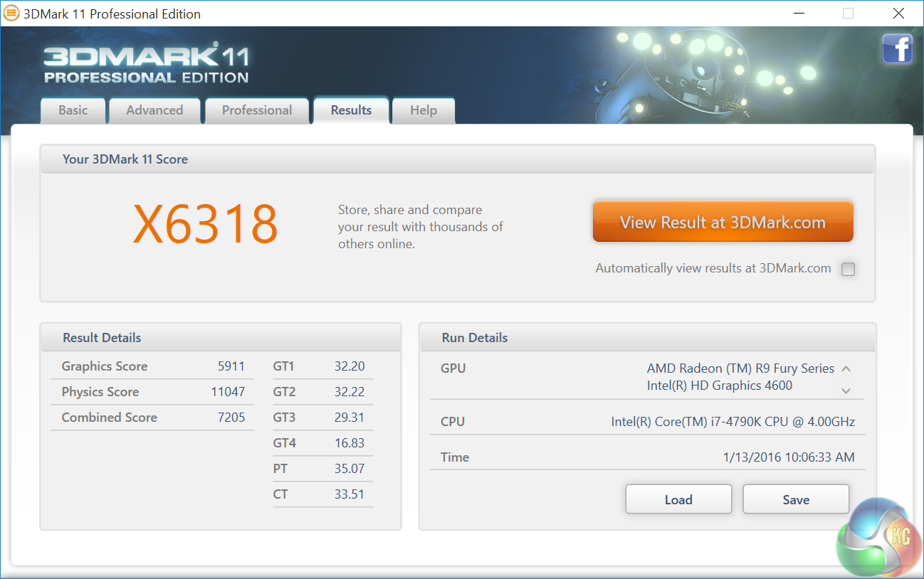Viewport: 924px width, 579px height.
Task: Select AMD Radeon (TM) R9 Fury Series entry
Action: 740,368
